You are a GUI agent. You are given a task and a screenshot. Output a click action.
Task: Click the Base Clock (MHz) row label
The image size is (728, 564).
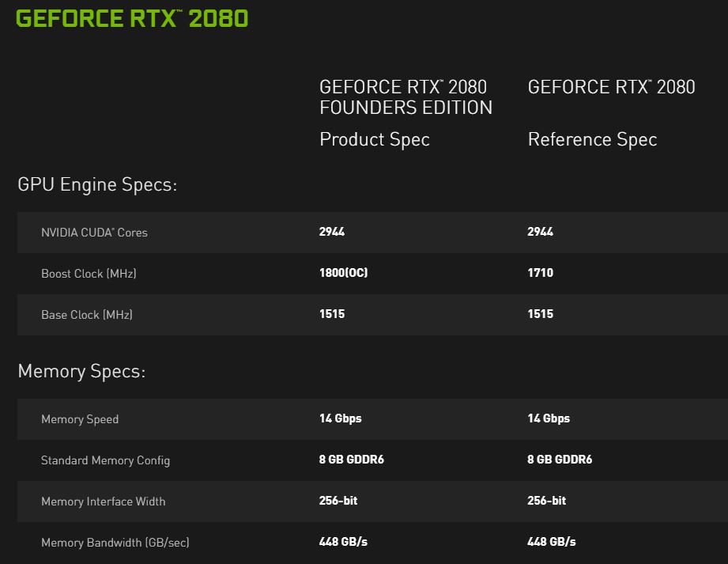(87, 315)
